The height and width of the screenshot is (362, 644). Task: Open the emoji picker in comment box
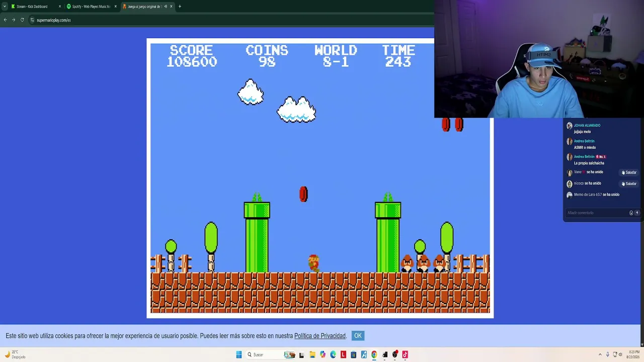[631, 213]
